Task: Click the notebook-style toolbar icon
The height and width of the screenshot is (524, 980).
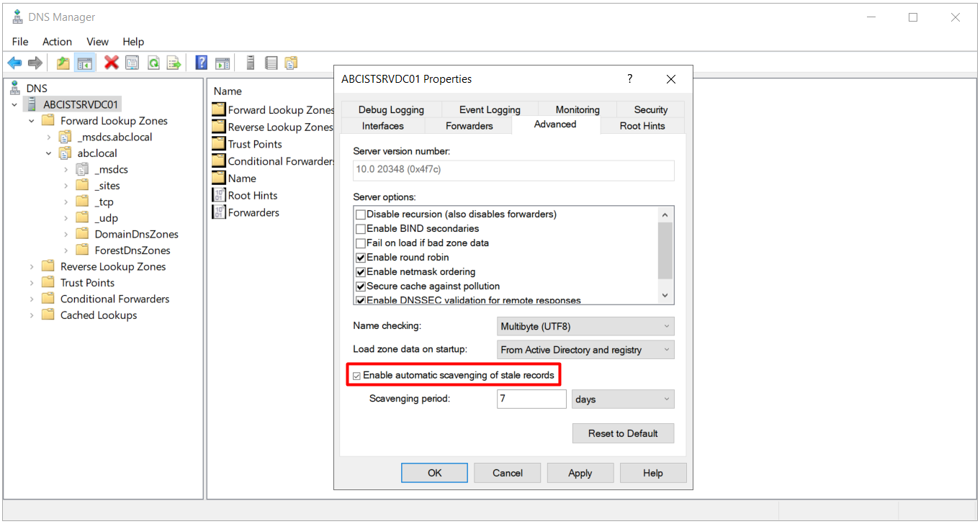Action: [x=271, y=63]
